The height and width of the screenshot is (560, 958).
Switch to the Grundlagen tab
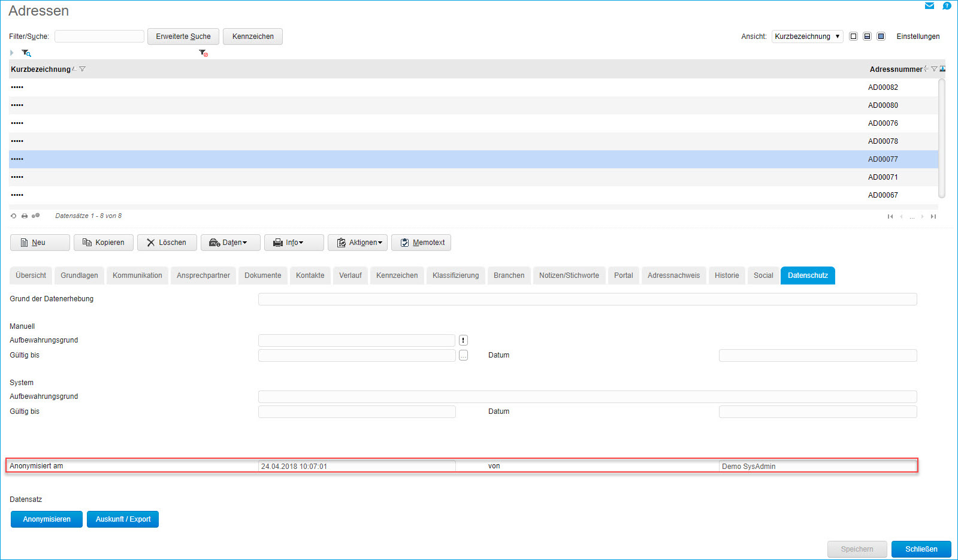tap(79, 276)
